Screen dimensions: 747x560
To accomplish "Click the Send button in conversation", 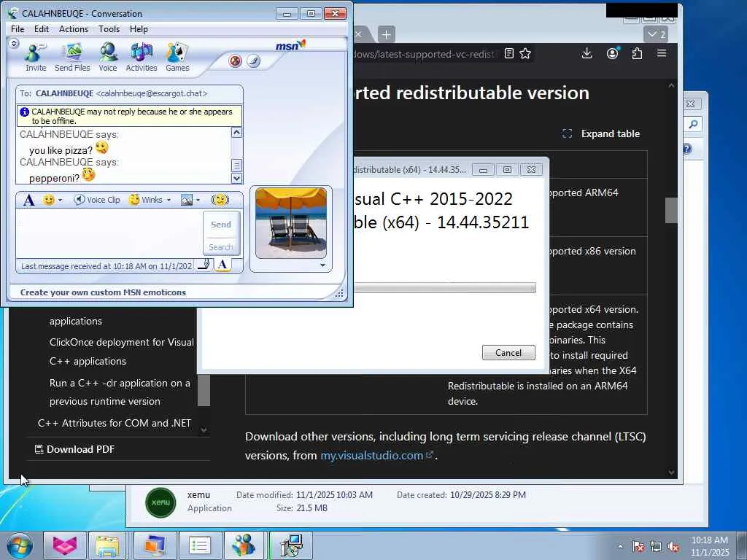I will pos(221,225).
